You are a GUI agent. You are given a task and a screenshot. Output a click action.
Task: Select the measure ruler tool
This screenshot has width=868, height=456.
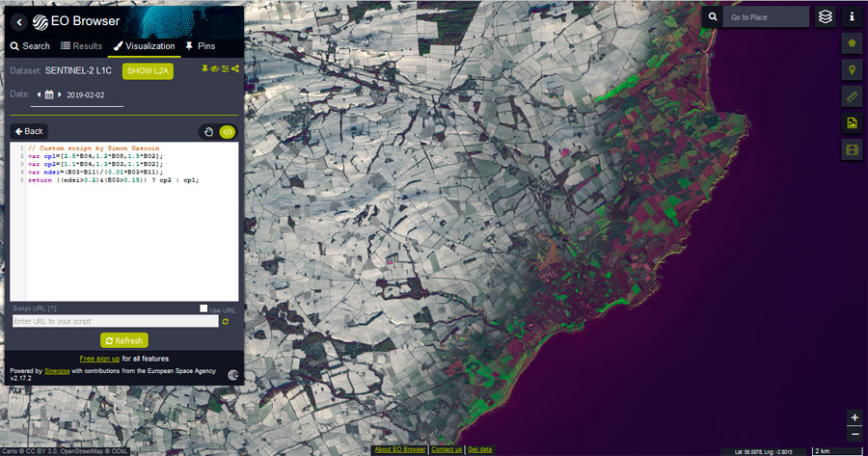[852, 96]
